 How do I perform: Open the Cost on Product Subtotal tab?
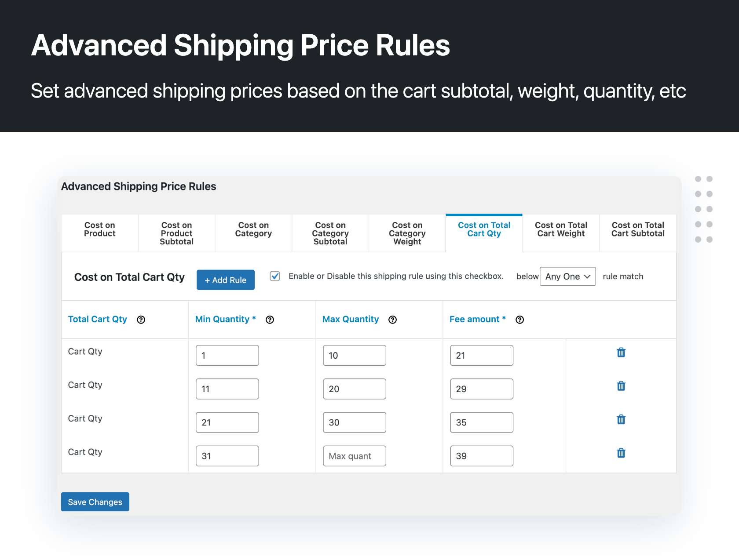point(176,233)
